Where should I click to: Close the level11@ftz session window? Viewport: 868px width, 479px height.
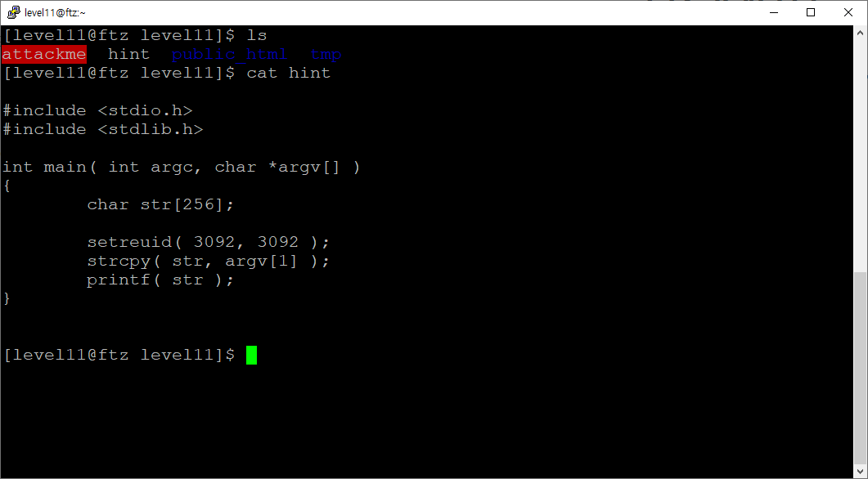tap(848, 12)
